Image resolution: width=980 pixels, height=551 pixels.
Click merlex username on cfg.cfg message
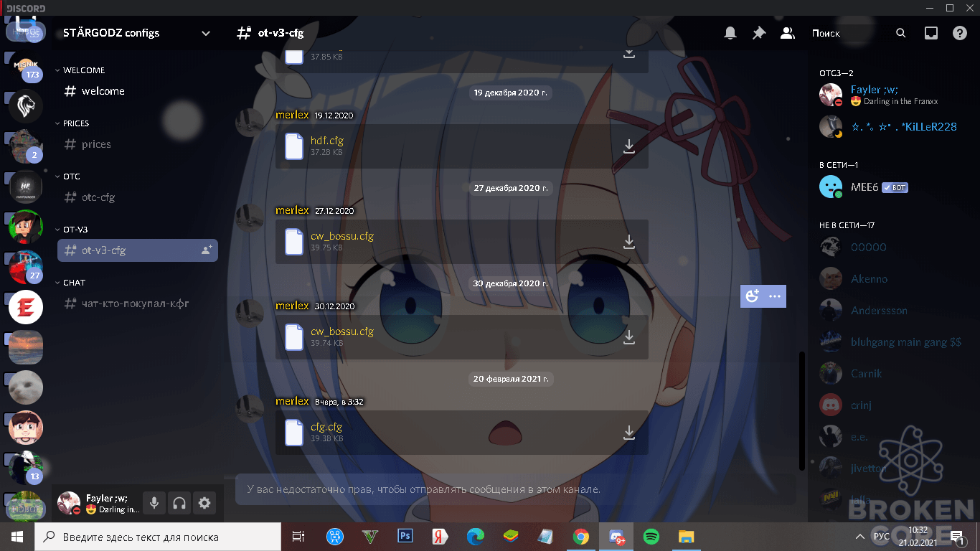tap(292, 401)
